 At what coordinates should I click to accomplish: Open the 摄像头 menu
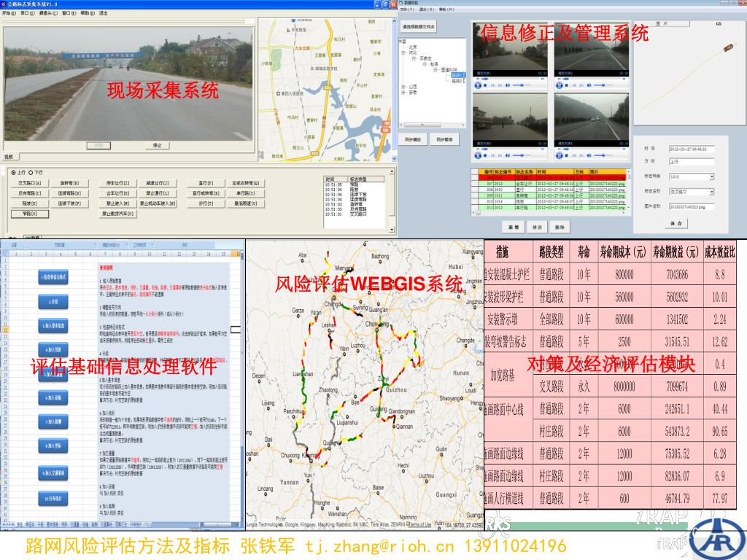coord(48,13)
